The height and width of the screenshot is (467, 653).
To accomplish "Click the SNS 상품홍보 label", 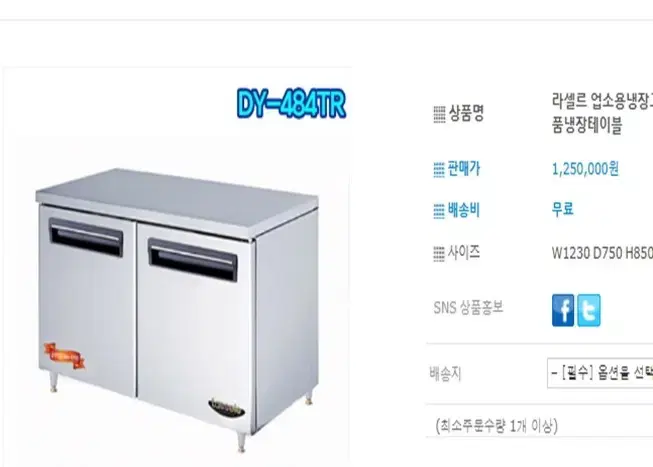I will coord(468,307).
